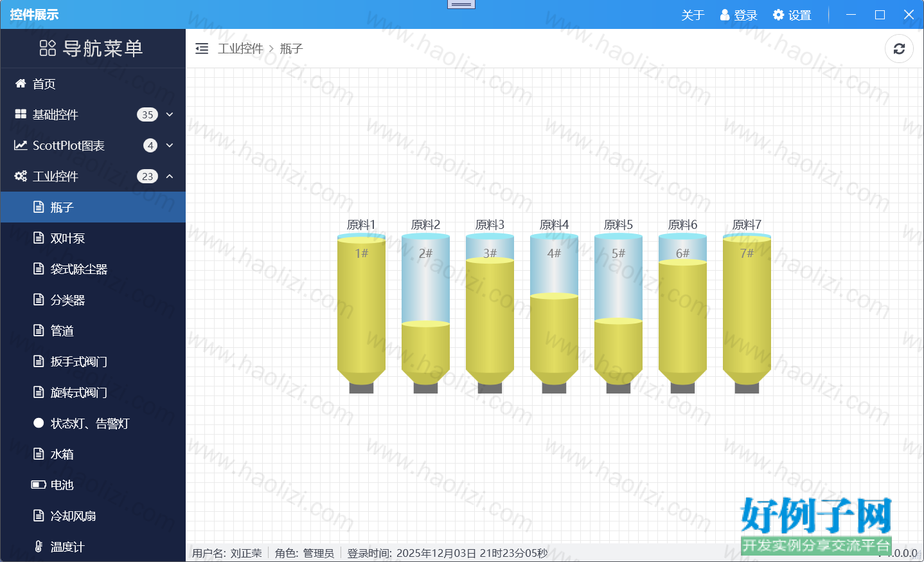This screenshot has width=924, height=562.
Task: Click the title bar drag handle
Action: (461, 4)
